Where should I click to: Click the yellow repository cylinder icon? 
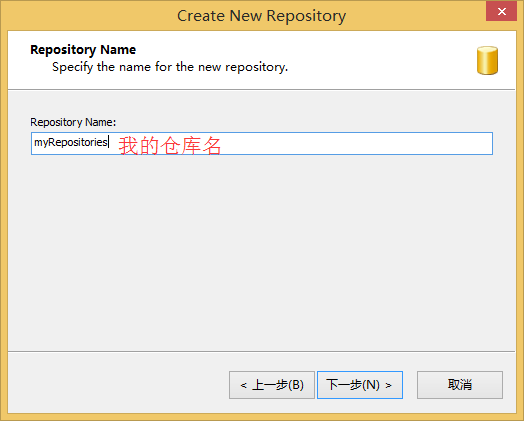[x=487, y=60]
